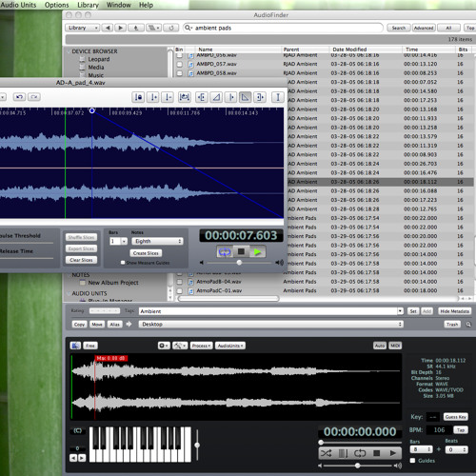Image resolution: width=476 pixels, height=476 pixels.
Task: Click the add marker (line plus) icon
Action: (153, 97)
